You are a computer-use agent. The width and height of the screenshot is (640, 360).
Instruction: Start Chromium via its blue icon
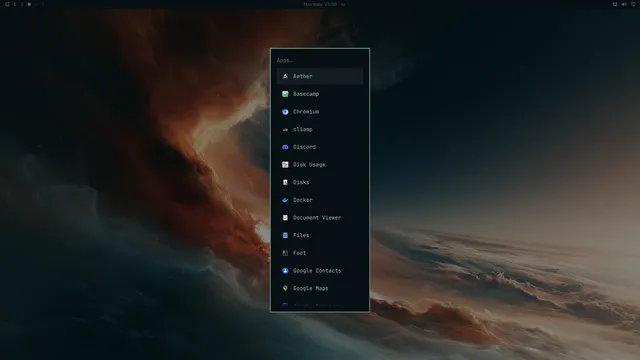[285, 112]
